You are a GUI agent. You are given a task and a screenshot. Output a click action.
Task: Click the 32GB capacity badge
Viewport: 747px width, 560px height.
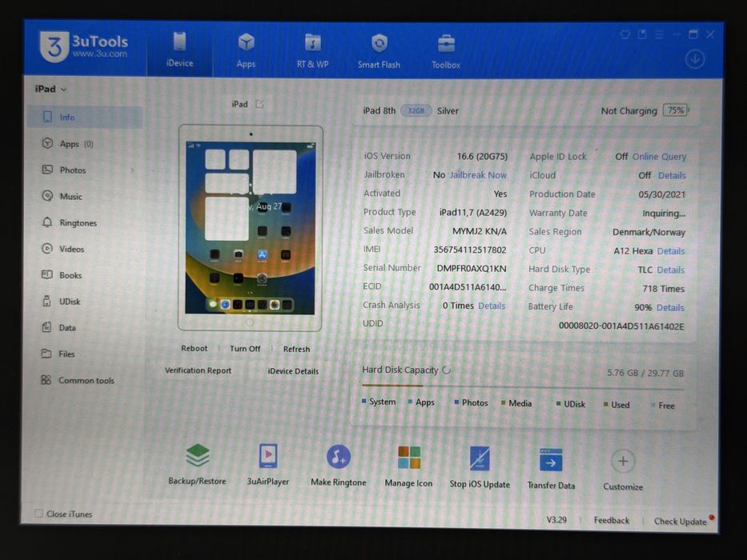click(416, 111)
